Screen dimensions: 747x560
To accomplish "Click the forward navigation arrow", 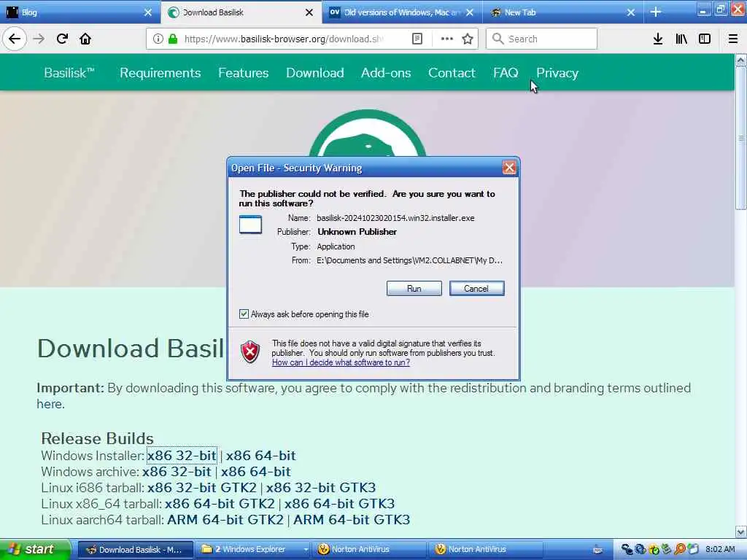I will [x=39, y=39].
